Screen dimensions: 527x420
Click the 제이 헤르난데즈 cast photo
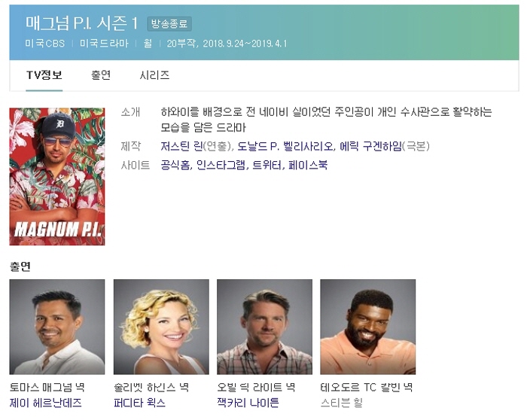point(57,327)
